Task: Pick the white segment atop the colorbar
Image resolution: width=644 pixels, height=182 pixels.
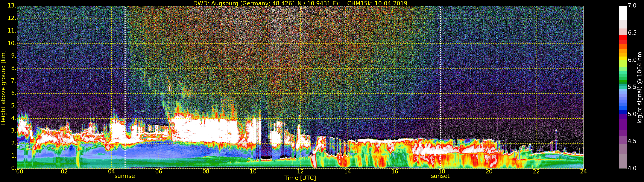Action: tap(623, 12)
